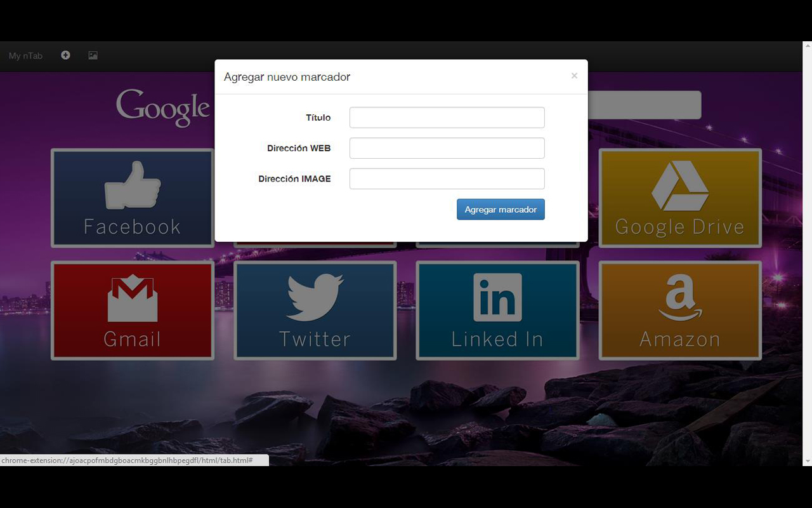The height and width of the screenshot is (508, 812).
Task: Click the Google search box behind the dialog
Action: (645, 105)
